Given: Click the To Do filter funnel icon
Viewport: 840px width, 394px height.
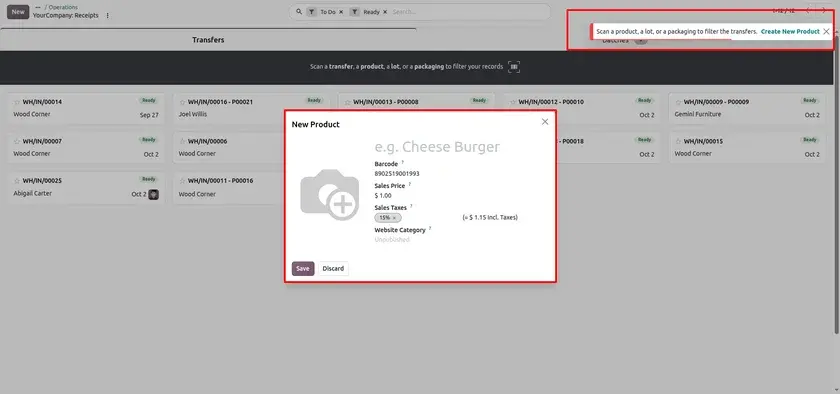Looking at the screenshot, I should [x=311, y=12].
